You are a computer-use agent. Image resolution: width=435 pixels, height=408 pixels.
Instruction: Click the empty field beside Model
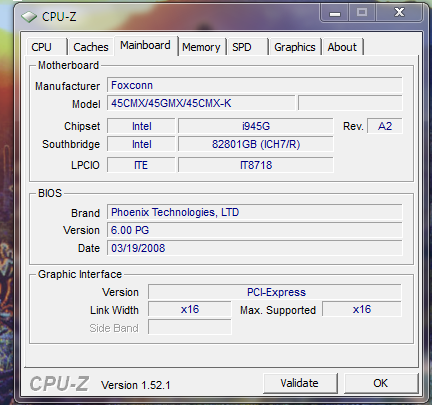pyautogui.click(x=350, y=103)
